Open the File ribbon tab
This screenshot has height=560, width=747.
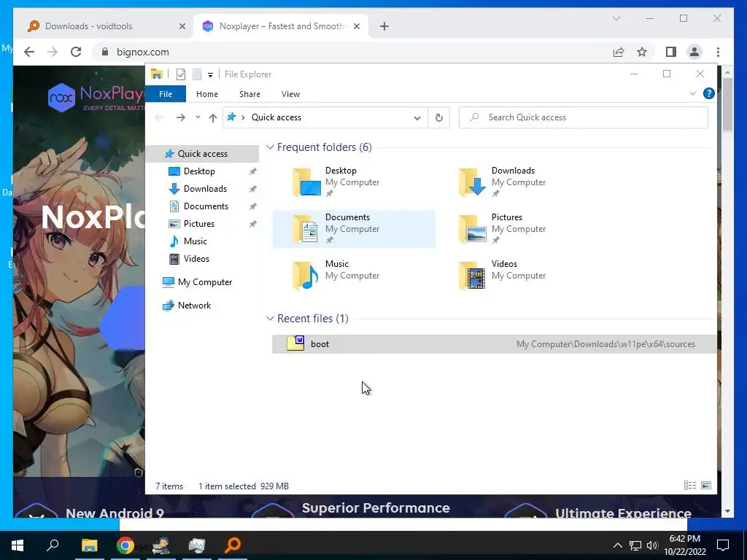(x=166, y=94)
